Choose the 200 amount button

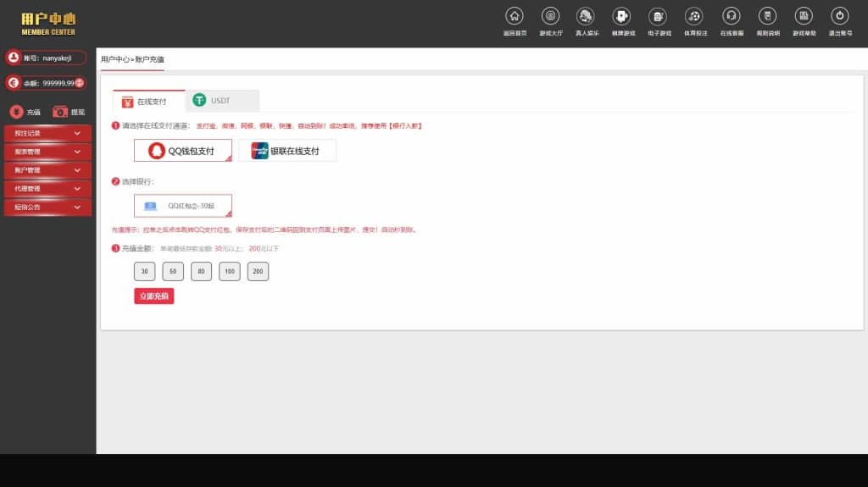click(258, 271)
